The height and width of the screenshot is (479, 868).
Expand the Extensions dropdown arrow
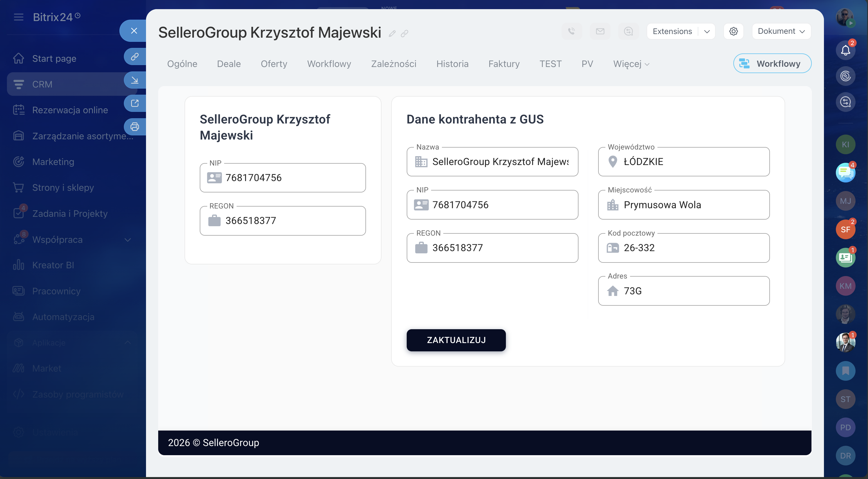click(707, 31)
